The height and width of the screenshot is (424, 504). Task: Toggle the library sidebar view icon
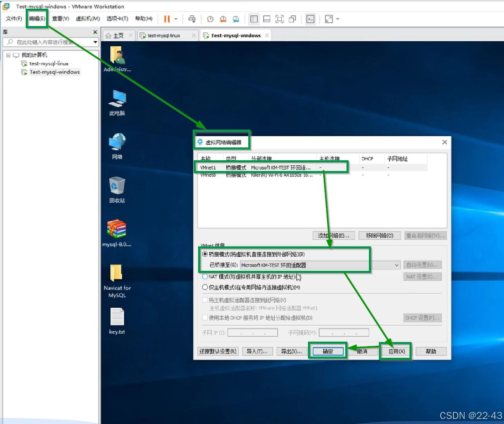coord(254,19)
